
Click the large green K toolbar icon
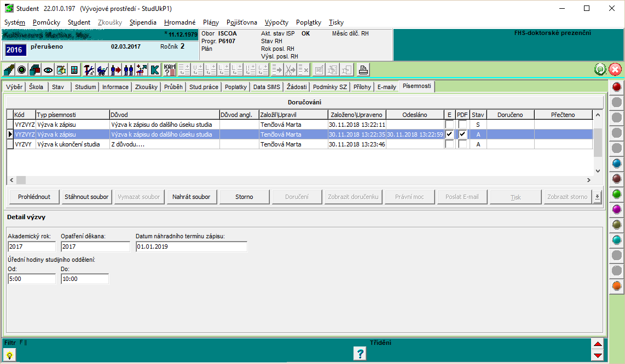pos(155,70)
